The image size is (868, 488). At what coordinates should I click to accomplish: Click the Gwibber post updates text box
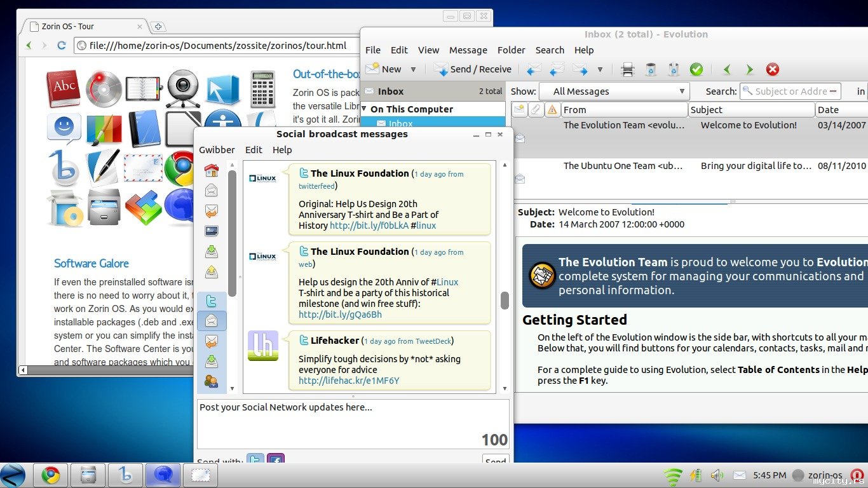point(353,424)
